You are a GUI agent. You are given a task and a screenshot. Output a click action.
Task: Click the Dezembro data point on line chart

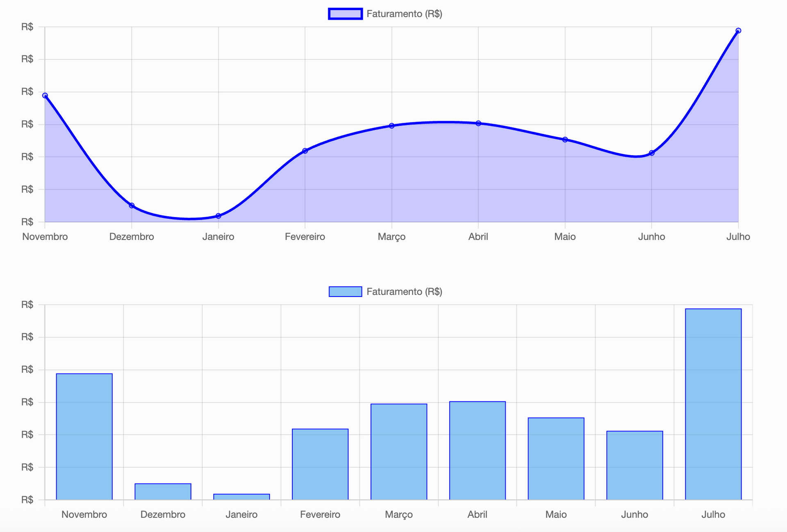[132, 206]
